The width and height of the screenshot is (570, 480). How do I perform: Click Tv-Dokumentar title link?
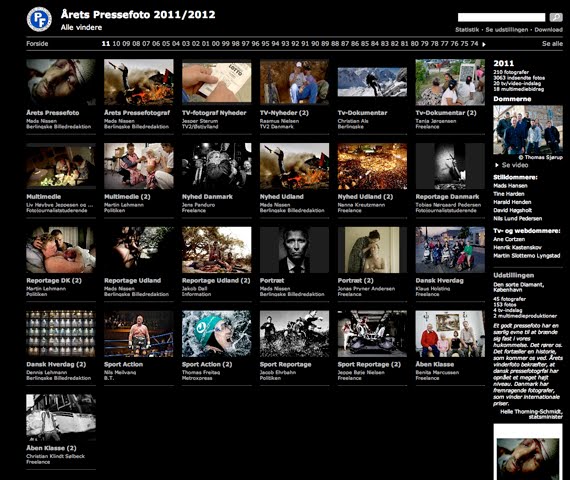pos(362,113)
